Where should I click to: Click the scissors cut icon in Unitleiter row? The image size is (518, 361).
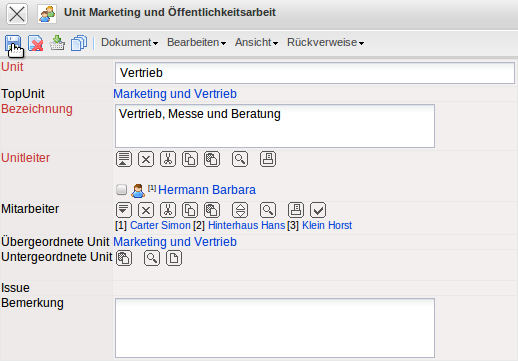coord(168,159)
